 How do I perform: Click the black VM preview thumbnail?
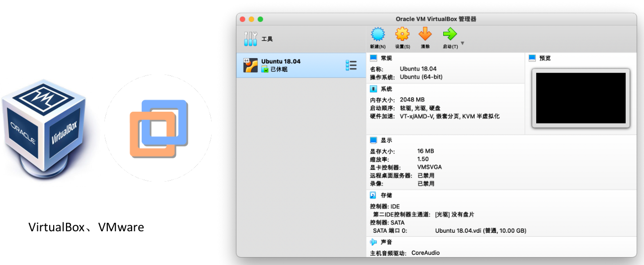(581, 98)
